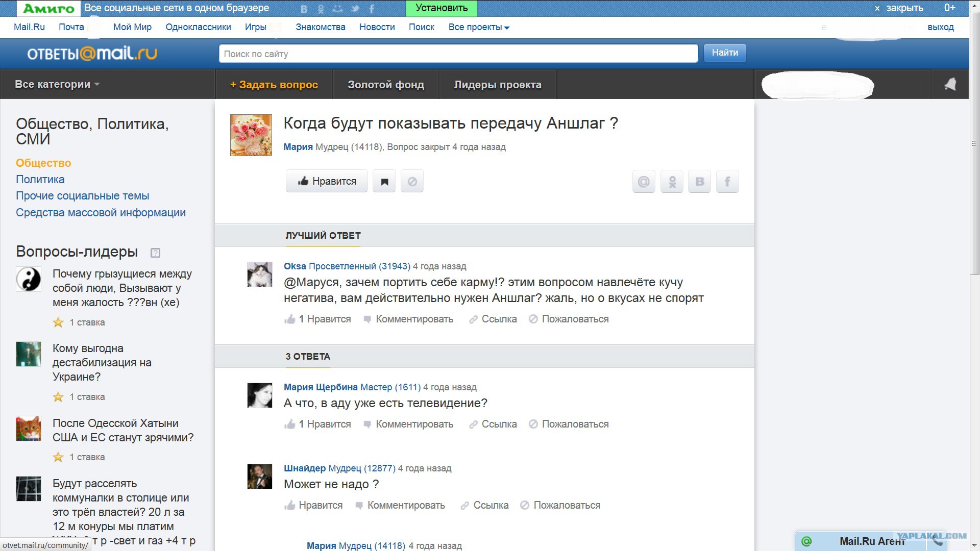
Task: Click the Амиго browser logo
Action: pos(49,8)
